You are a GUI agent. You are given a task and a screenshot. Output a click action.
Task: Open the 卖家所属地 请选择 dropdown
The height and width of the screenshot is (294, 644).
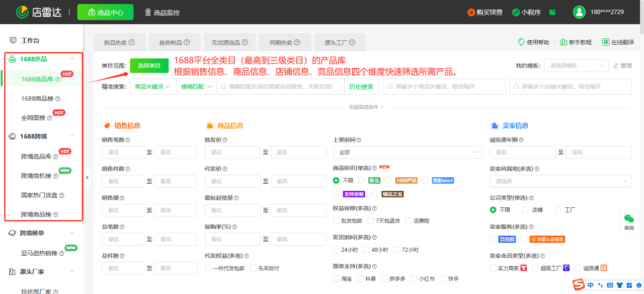(560, 181)
